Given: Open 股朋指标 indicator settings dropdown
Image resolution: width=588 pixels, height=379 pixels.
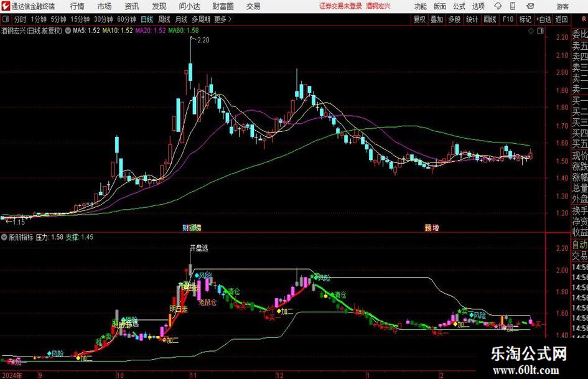Looking at the screenshot, I should tap(4, 237).
